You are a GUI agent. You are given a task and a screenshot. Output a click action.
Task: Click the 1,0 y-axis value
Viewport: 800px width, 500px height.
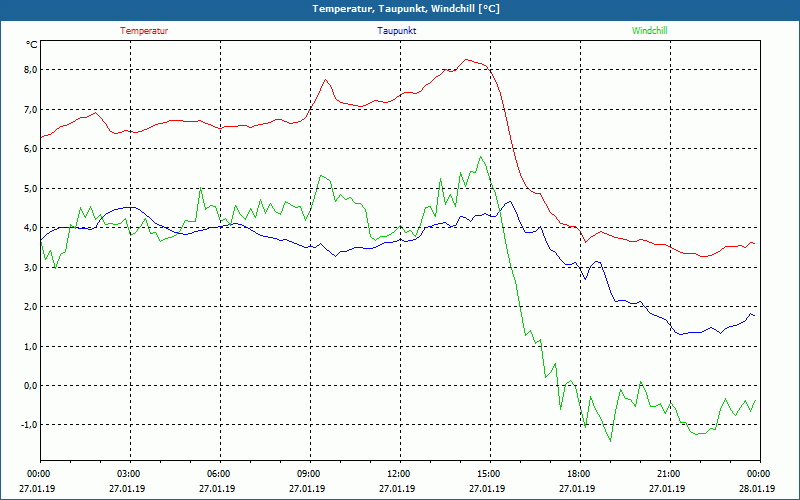[x=31, y=347]
